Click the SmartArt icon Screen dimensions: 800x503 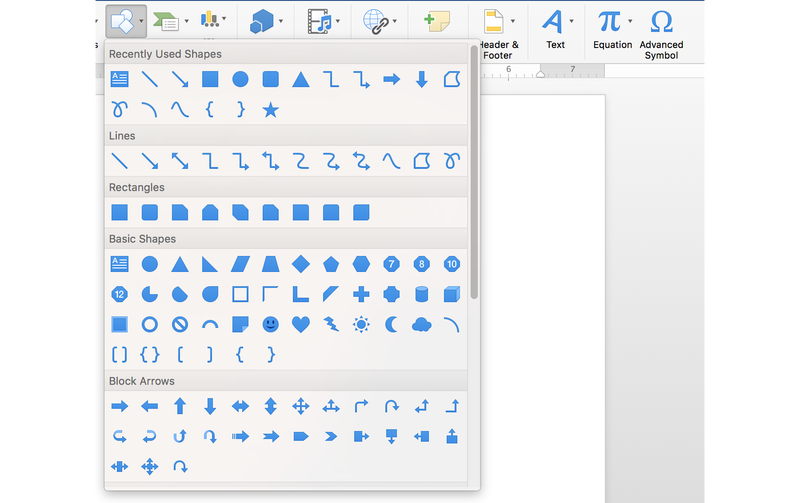click(x=166, y=21)
